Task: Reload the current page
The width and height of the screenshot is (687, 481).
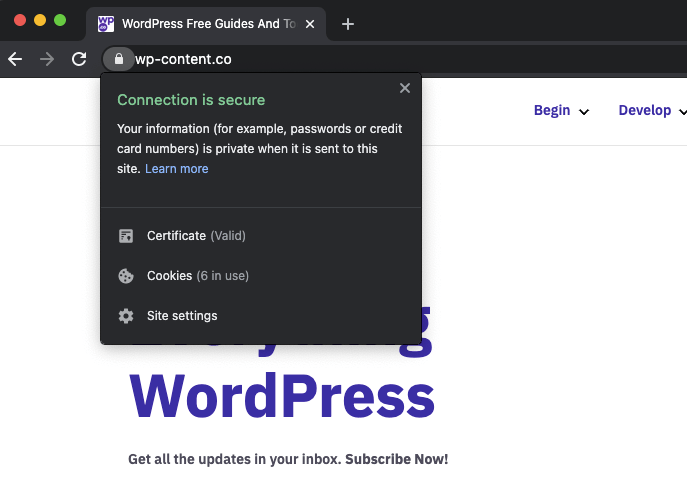Action: click(79, 59)
